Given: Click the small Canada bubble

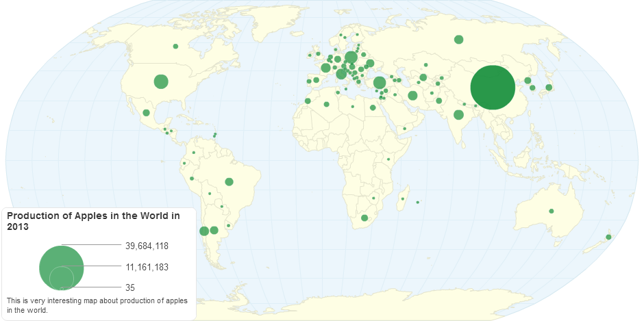Looking at the screenshot, I should click(175, 46).
